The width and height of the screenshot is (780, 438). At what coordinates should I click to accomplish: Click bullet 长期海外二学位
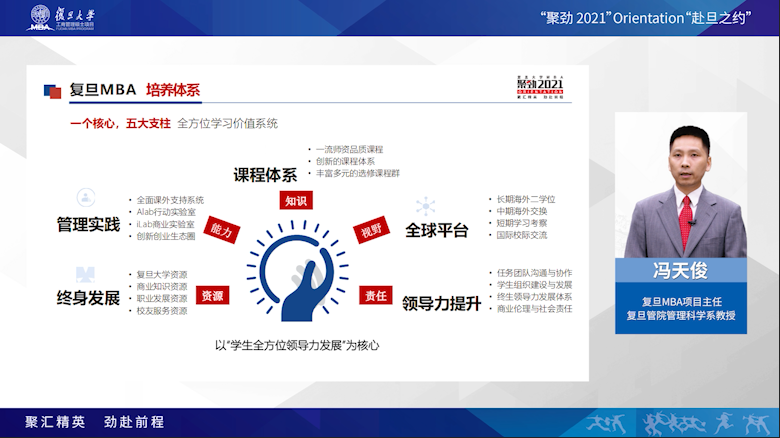pos(526,199)
